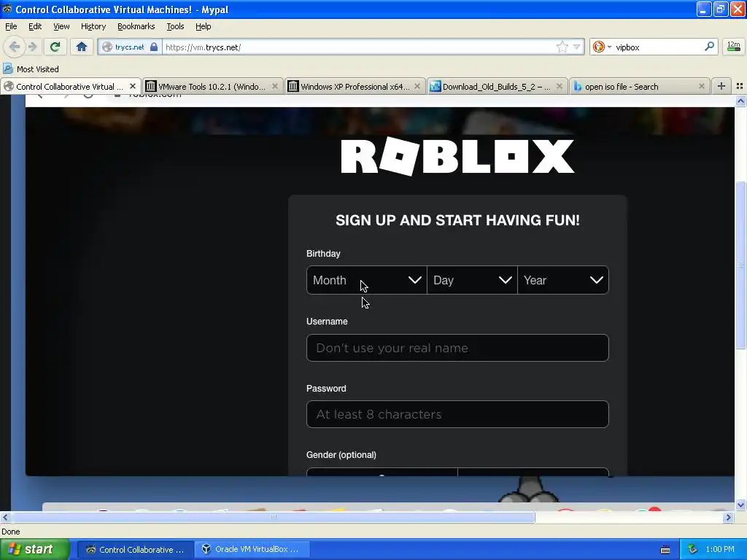
Task: Open a new tab with plus button
Action: (721, 86)
